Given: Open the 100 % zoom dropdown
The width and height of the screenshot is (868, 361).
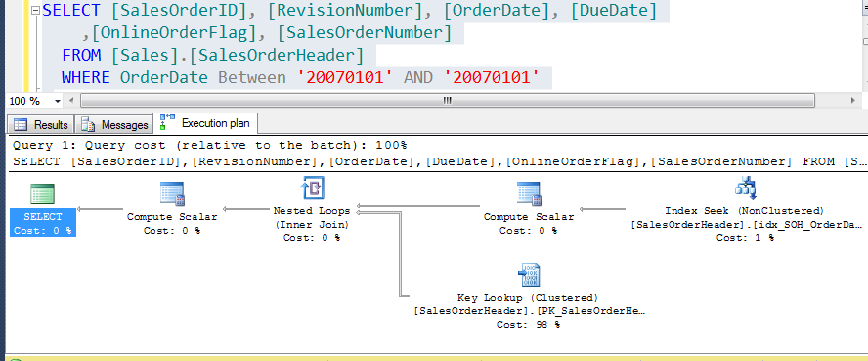Looking at the screenshot, I should [58, 102].
